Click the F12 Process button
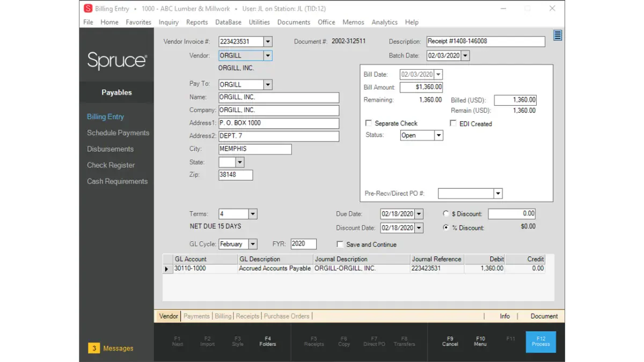The width and height of the screenshot is (644, 362). coord(541,342)
